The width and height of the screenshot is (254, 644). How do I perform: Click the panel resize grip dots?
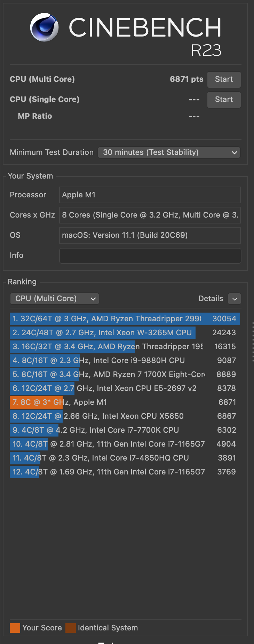coord(253,342)
